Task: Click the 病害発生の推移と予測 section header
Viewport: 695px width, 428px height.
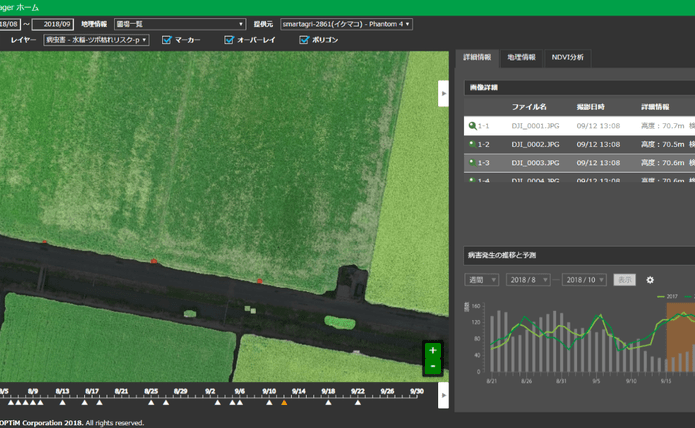Action: (x=579, y=255)
